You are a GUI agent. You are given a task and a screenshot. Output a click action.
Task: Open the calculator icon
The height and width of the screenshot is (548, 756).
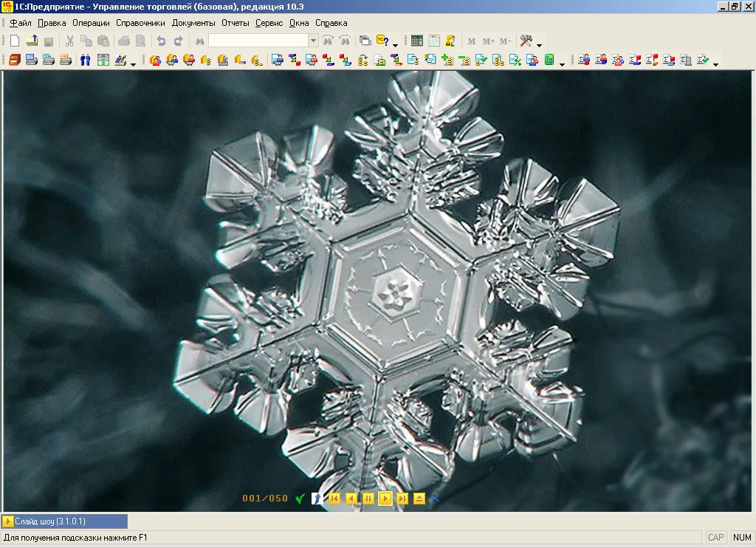click(x=417, y=41)
